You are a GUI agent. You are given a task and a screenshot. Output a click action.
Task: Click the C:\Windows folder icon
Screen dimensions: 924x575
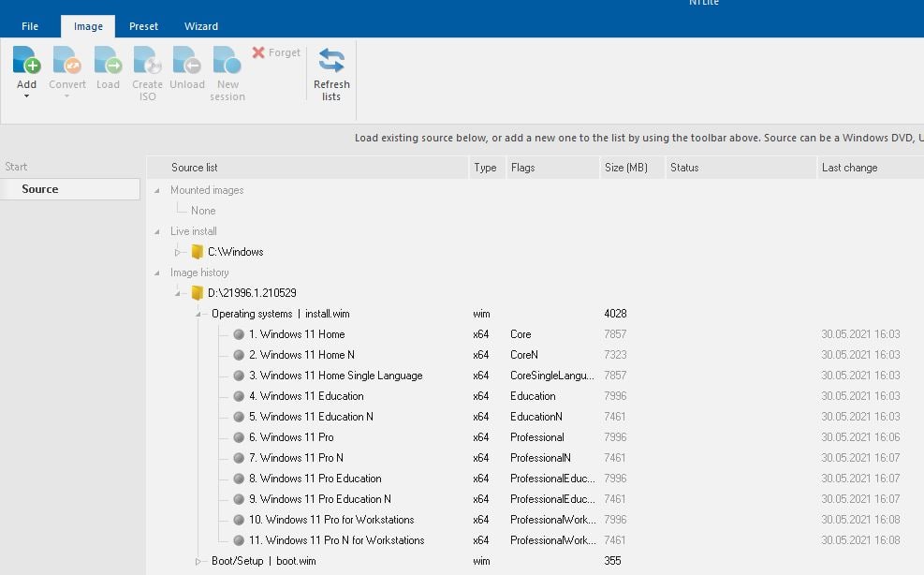click(x=198, y=252)
